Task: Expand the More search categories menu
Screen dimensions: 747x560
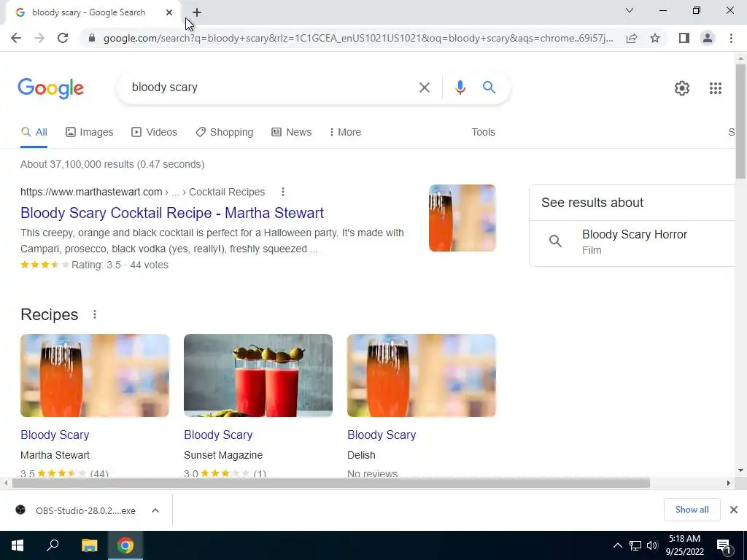Action: pos(345,133)
